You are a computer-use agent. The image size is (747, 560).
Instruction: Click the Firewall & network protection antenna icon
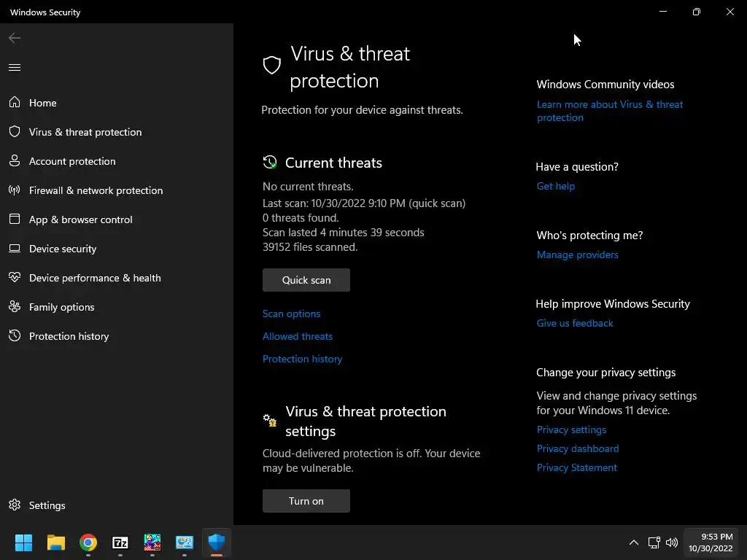(15, 190)
